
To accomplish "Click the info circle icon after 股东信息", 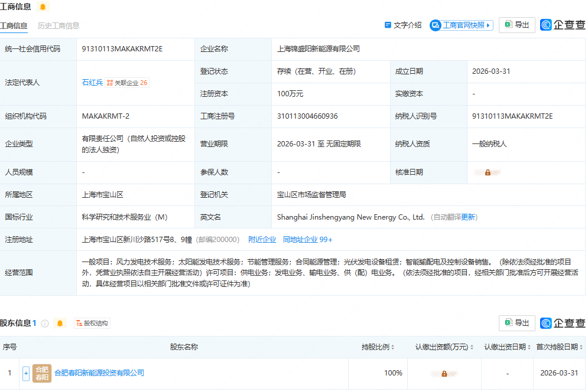I will pos(44,323).
